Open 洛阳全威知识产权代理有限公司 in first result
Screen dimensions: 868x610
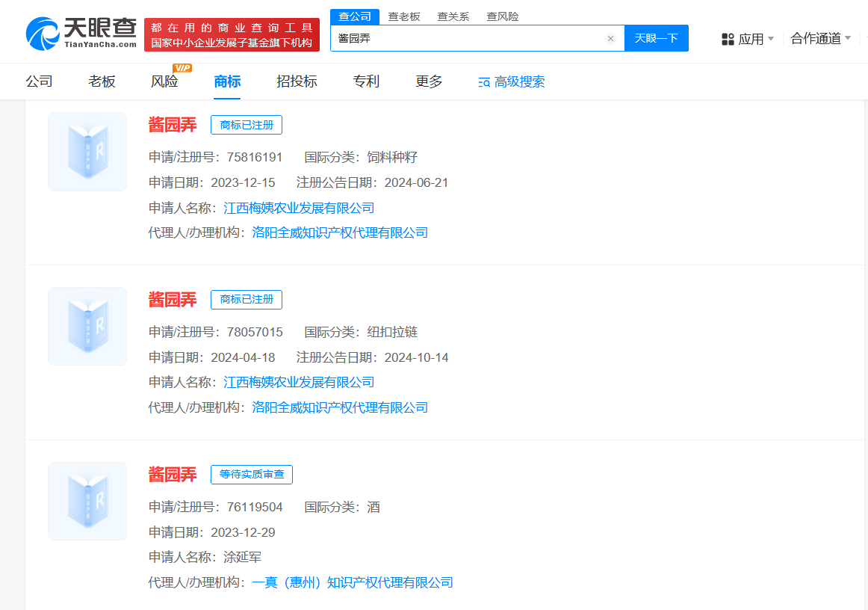(340, 232)
